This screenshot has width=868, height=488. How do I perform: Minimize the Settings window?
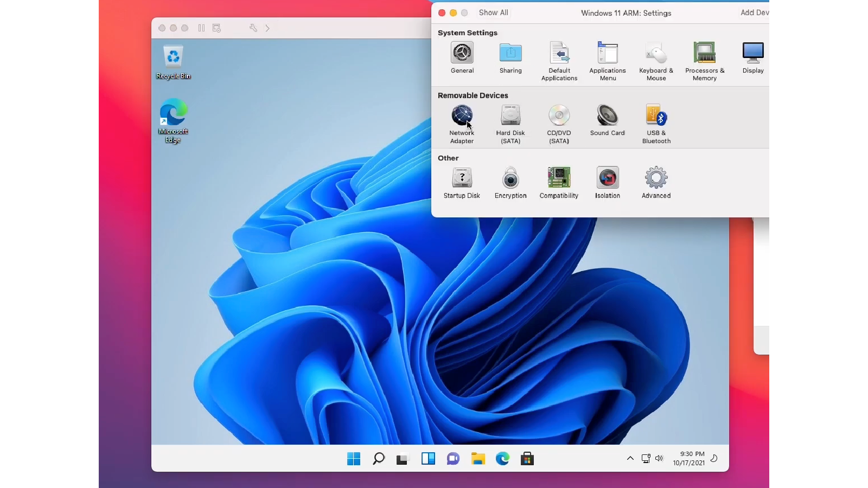click(453, 13)
